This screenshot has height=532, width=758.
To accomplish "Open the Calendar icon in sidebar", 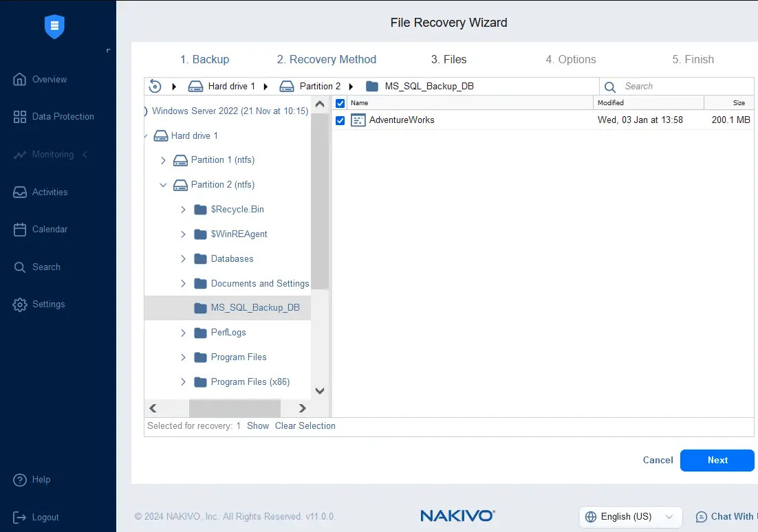I will click(x=20, y=230).
